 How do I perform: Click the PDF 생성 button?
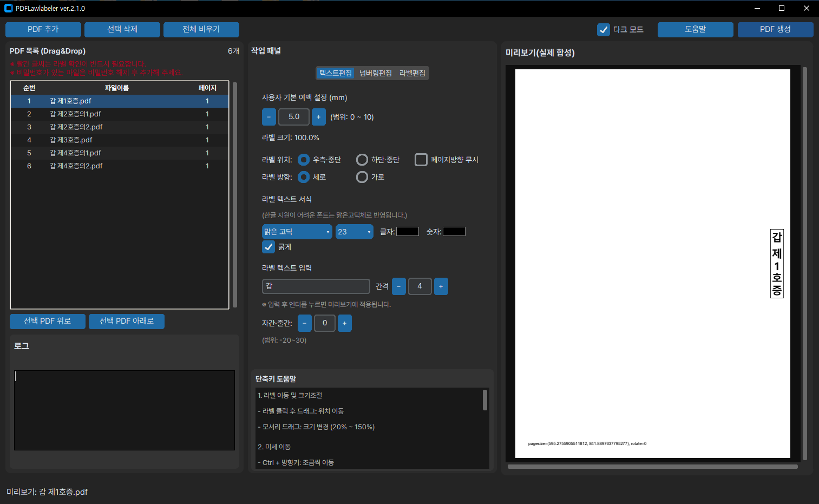click(x=775, y=29)
